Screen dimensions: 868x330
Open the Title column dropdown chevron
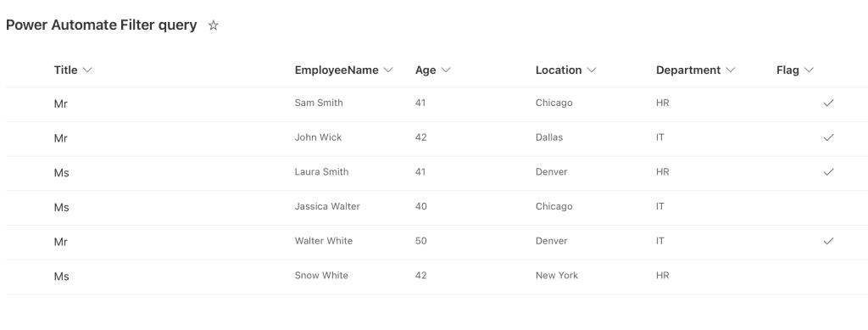click(87, 70)
